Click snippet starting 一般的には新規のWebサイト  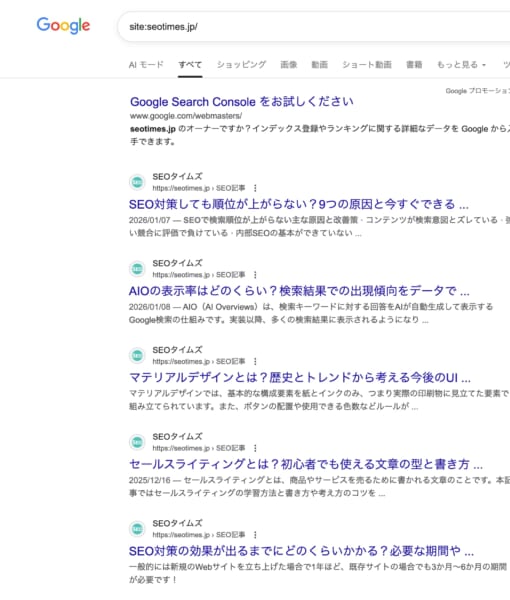(x=318, y=573)
